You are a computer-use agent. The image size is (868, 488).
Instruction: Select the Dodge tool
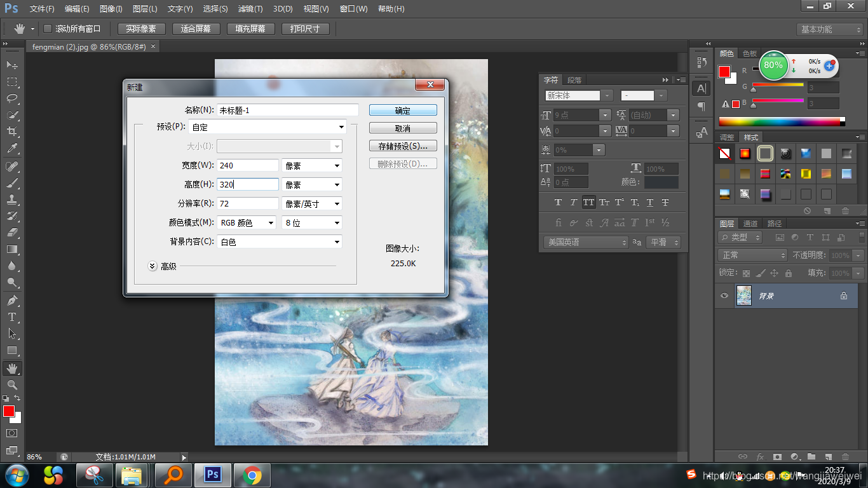(12, 282)
